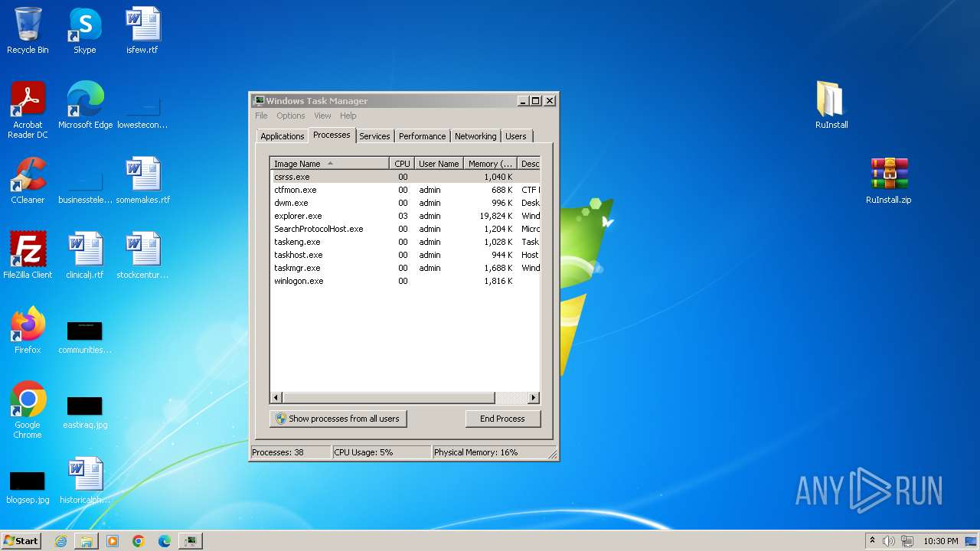Sort processes by Image Name column
Viewport: 980px width, 551px height.
click(x=329, y=164)
